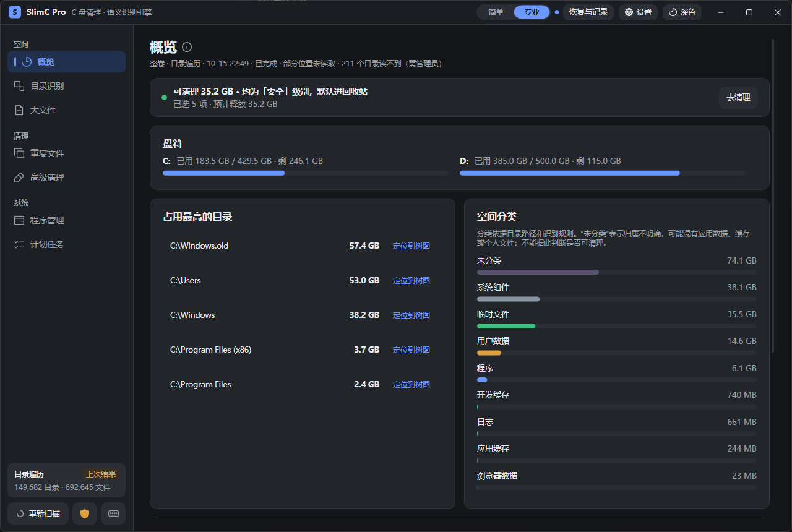Screen dimensions: 792x532
Task: Click the D: drive usage bar
Action: pos(603,173)
